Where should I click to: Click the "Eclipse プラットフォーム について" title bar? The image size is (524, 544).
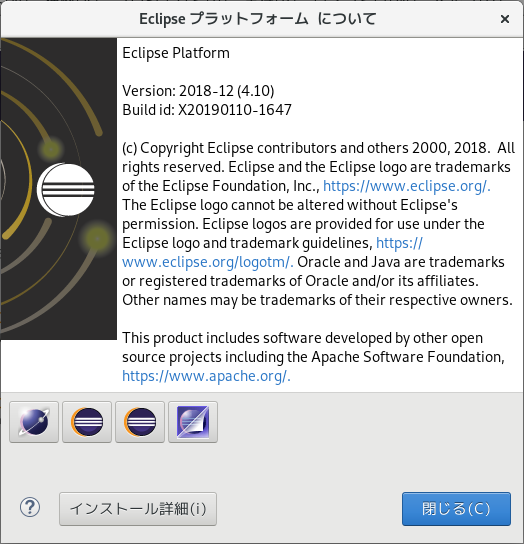[258, 19]
